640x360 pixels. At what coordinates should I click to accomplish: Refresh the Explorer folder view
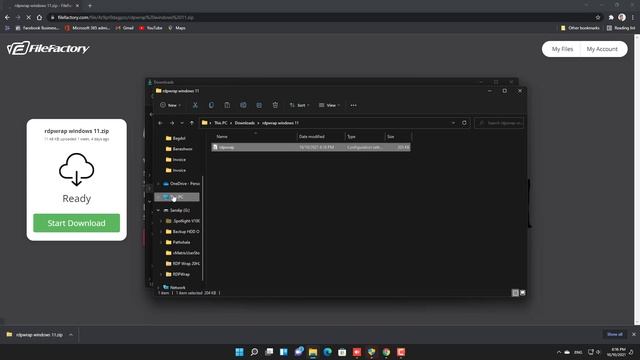464,123
